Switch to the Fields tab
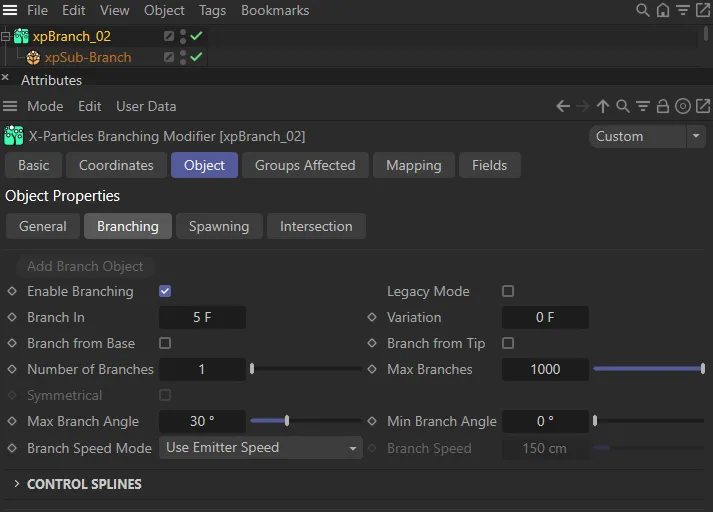713x512 pixels. coord(489,165)
